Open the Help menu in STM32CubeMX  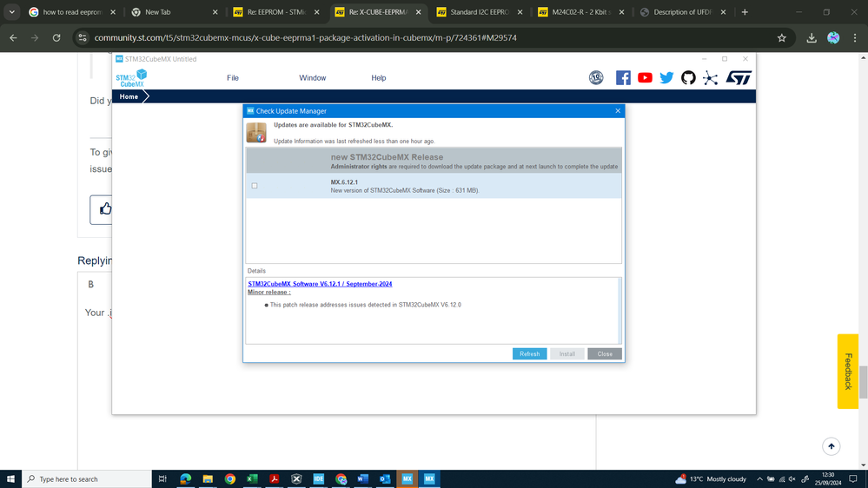[x=379, y=78]
